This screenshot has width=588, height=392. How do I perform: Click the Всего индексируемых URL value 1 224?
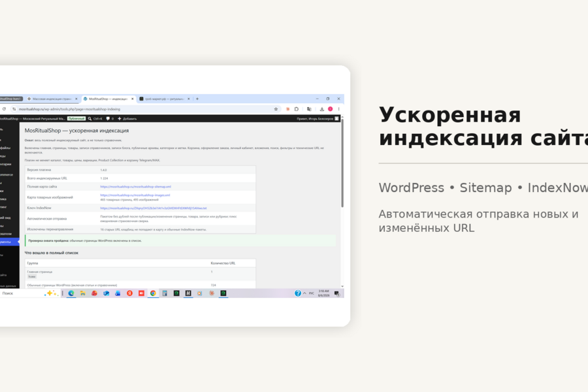[x=104, y=178]
